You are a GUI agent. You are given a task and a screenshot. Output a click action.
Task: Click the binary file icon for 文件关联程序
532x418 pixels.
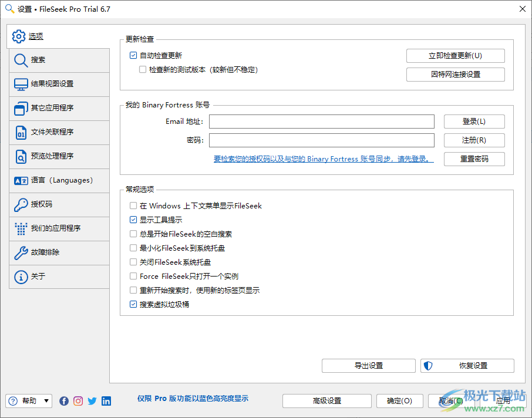[x=21, y=133]
